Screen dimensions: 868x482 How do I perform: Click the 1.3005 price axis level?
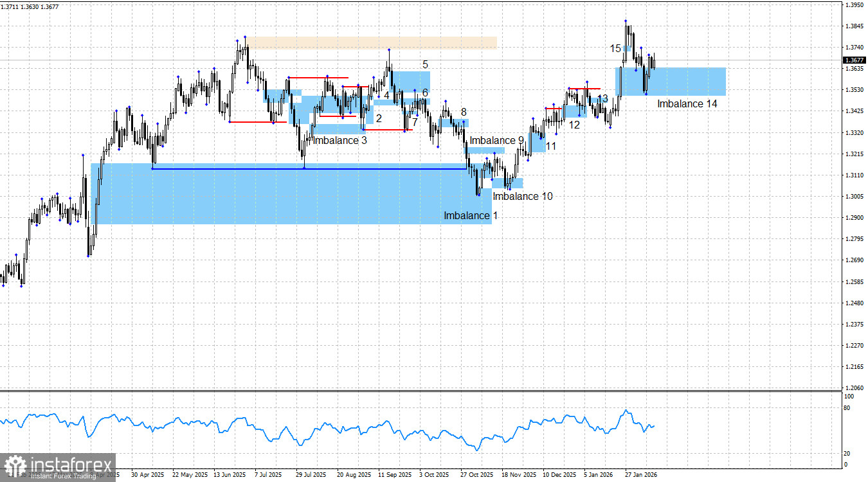pyautogui.click(x=854, y=197)
